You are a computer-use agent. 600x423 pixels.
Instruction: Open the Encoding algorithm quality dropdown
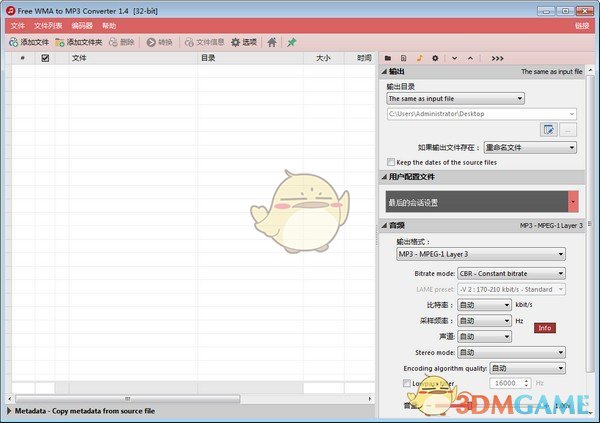coord(528,368)
